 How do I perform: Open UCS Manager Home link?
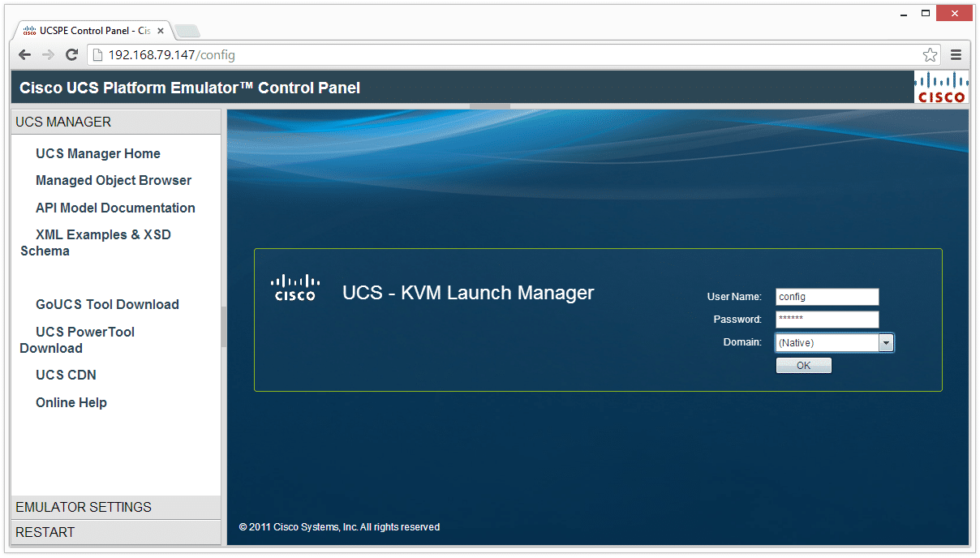pyautogui.click(x=97, y=153)
